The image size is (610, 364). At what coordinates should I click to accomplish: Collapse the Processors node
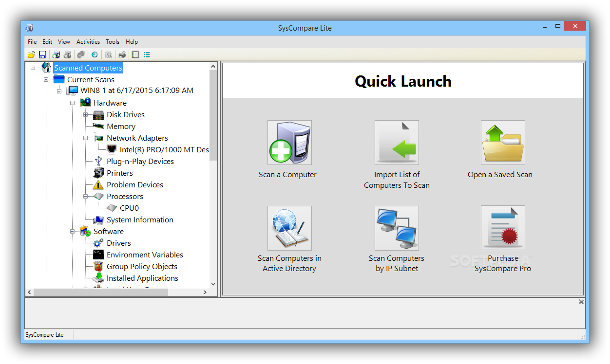click(x=86, y=197)
